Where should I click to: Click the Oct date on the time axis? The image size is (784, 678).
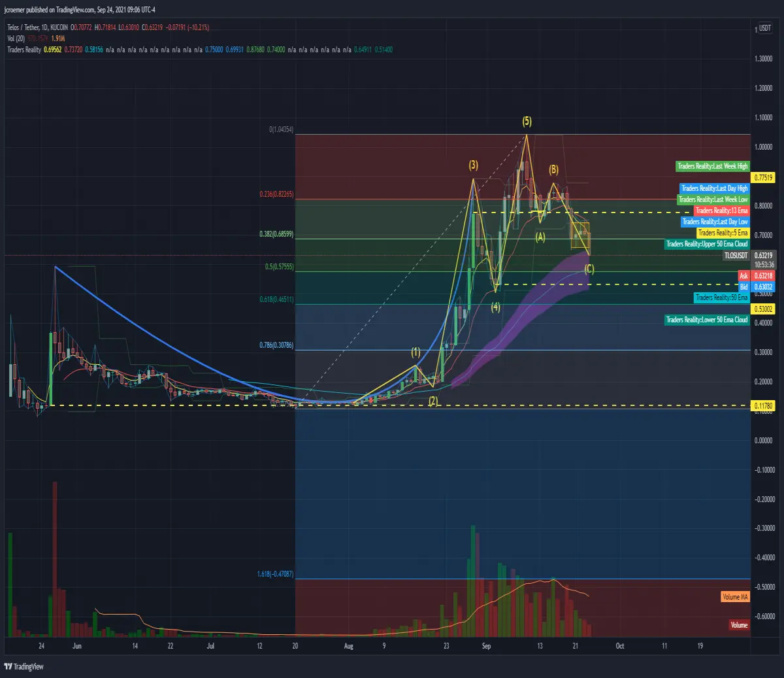pos(620,646)
